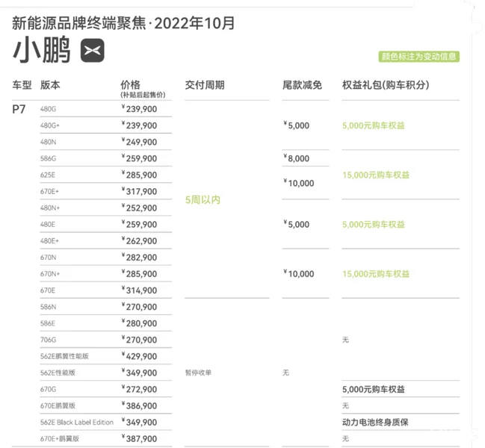485x448 pixels.
Task: Select the 670E+鹏翼版 version label
Action: (x=59, y=439)
